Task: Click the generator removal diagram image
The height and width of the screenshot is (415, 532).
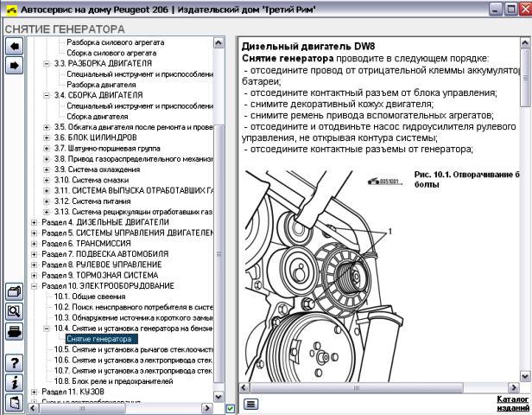Action: pyautogui.click(x=324, y=275)
